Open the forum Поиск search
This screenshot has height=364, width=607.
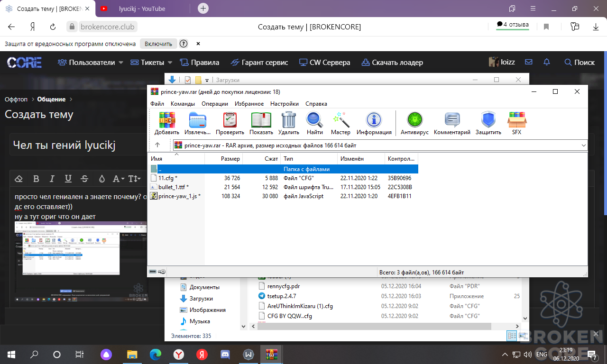[x=579, y=63]
